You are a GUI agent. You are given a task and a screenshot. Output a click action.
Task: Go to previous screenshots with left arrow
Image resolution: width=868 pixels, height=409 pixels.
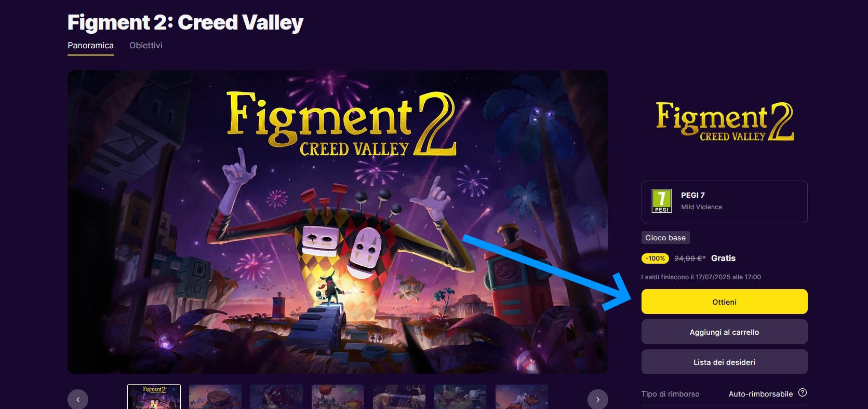tap(78, 399)
